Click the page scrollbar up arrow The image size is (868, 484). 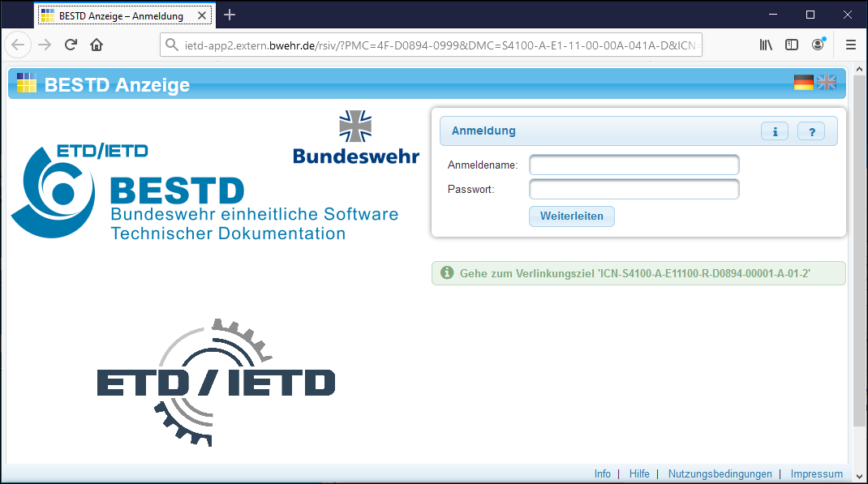point(859,69)
